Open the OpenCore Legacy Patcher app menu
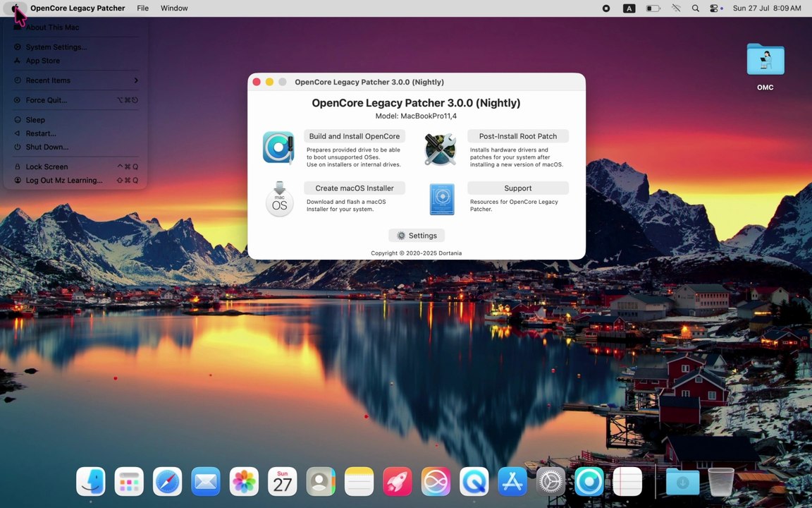The height and width of the screenshot is (508, 812). pos(78,8)
